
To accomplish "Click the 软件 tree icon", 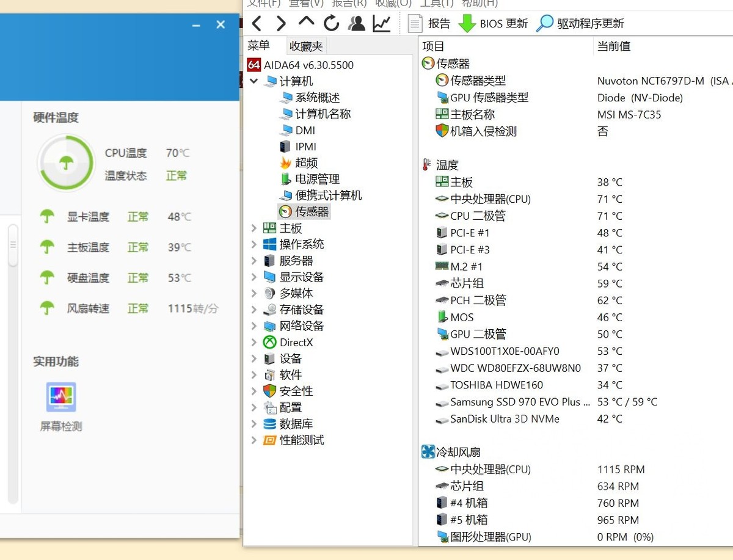I will (x=269, y=375).
